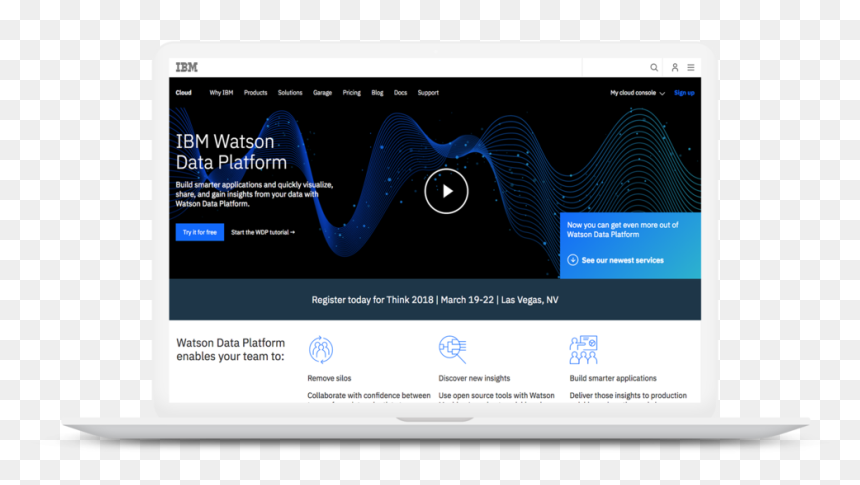Open Why IBM menu item

click(x=221, y=93)
